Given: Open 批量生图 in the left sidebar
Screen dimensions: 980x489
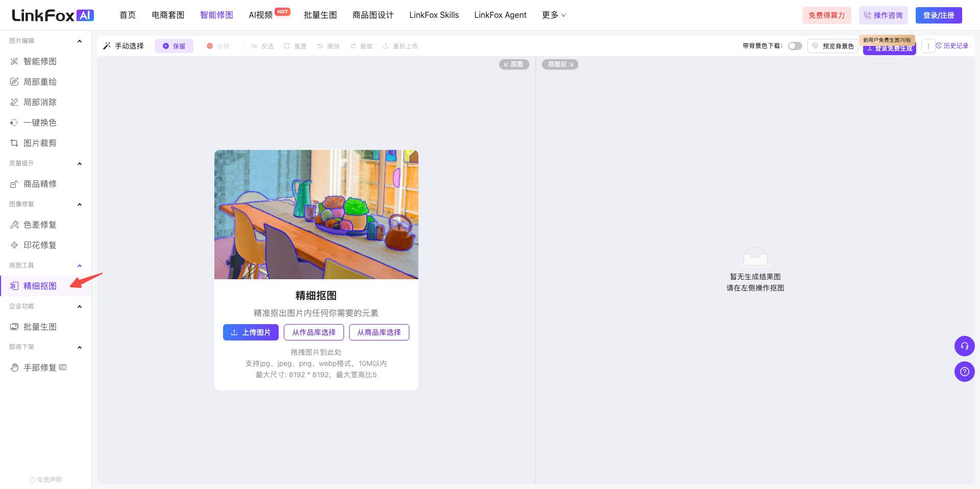Looking at the screenshot, I should pos(40,327).
